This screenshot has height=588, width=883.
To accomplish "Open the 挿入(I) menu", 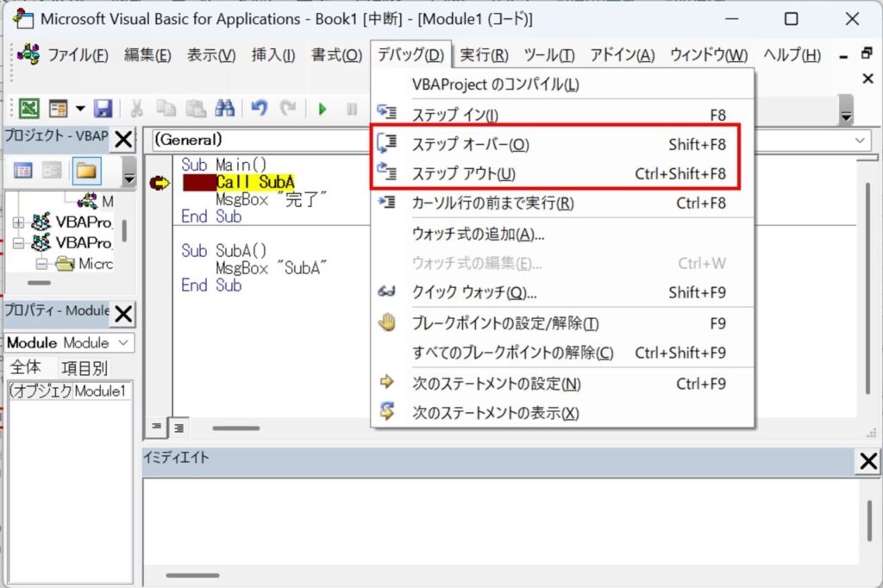I will 273,55.
